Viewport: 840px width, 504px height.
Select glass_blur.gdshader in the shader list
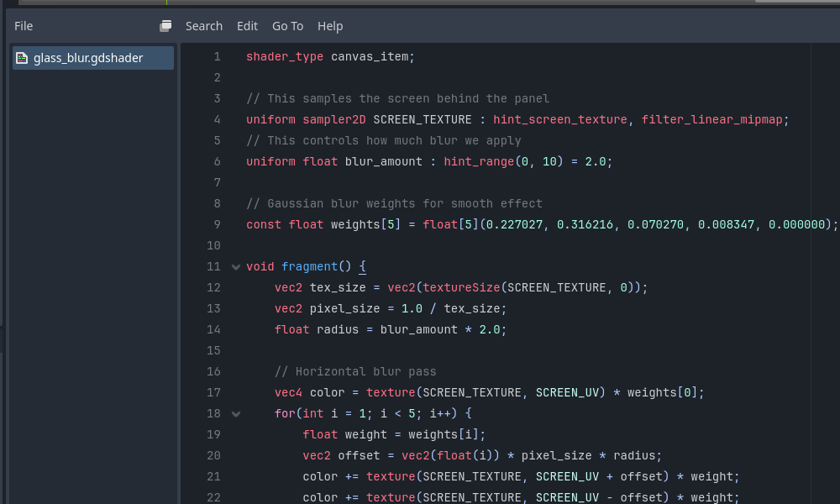tap(93, 58)
